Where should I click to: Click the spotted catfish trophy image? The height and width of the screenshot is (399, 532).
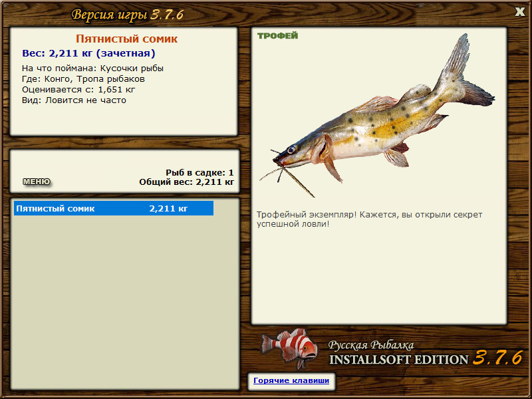pyautogui.click(x=376, y=115)
